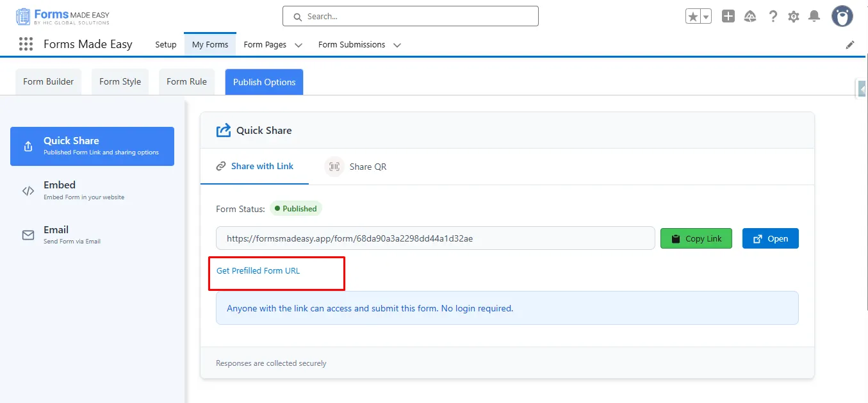Open the Form Submissions tab

click(x=352, y=44)
